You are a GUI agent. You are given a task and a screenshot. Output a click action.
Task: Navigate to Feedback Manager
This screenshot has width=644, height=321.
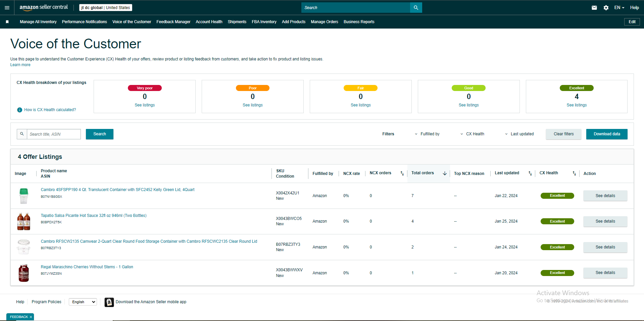click(x=174, y=22)
